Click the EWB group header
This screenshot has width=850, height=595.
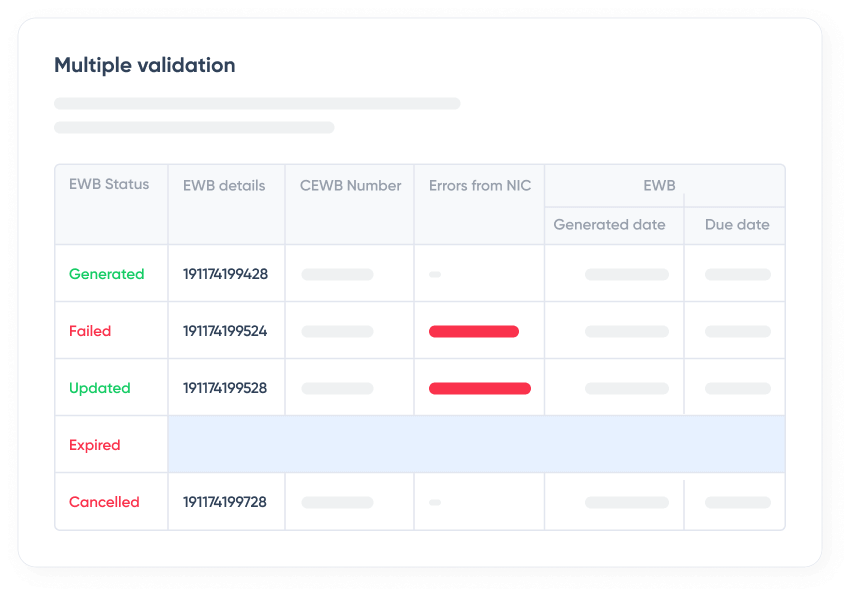point(659,185)
